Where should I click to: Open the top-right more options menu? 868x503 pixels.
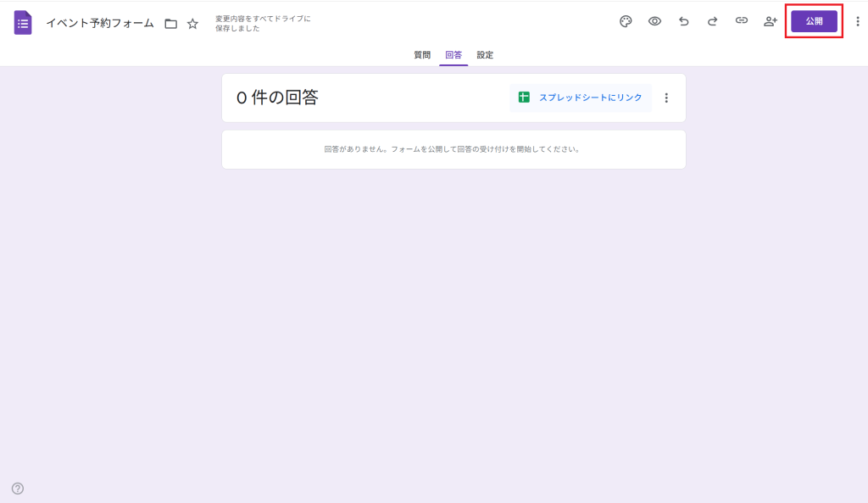coord(858,21)
